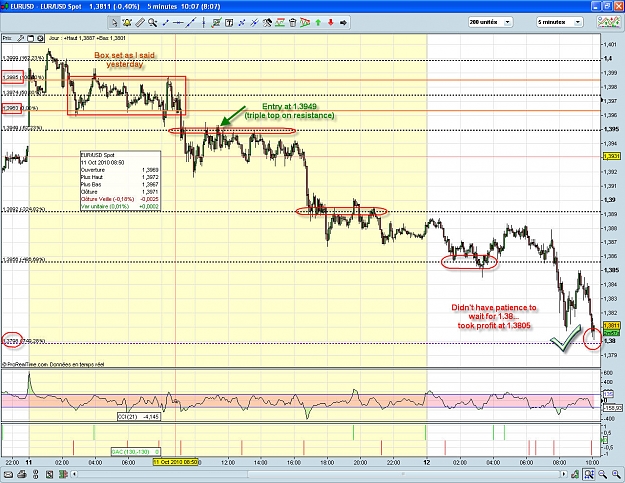The height and width of the screenshot is (483, 625).
Task: Click the red-green triangle pattern tool
Action: click(305, 23)
